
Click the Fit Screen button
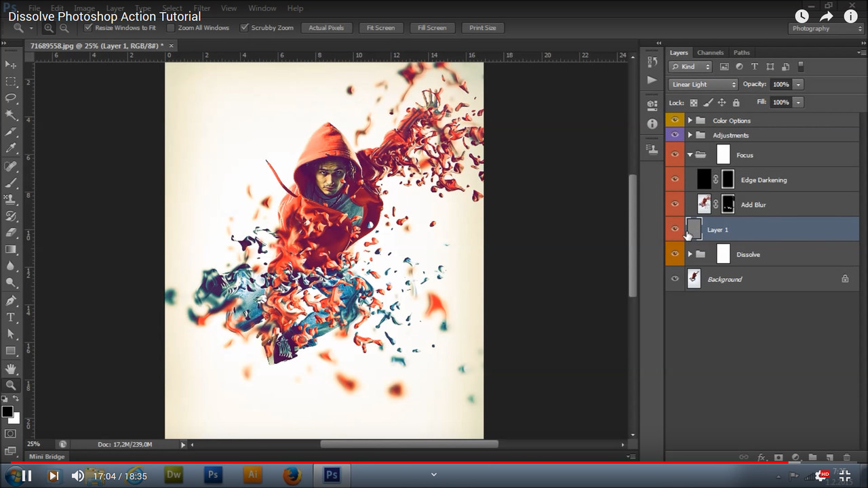[x=380, y=28]
